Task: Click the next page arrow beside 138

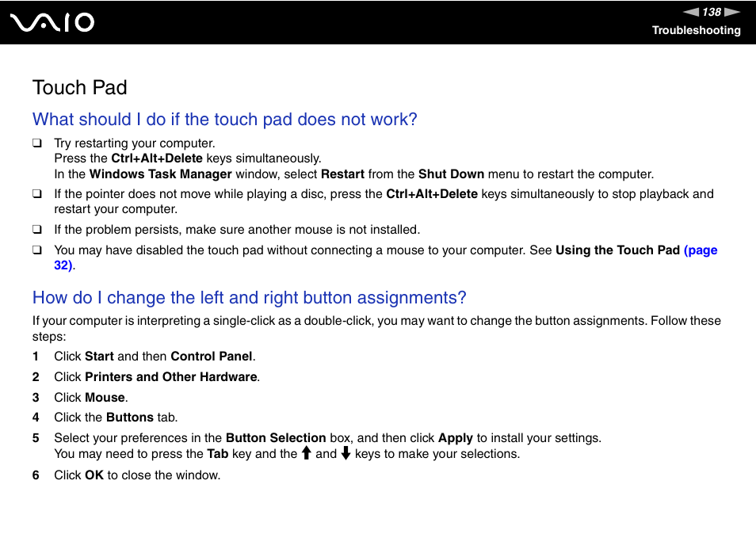Action: (x=732, y=12)
